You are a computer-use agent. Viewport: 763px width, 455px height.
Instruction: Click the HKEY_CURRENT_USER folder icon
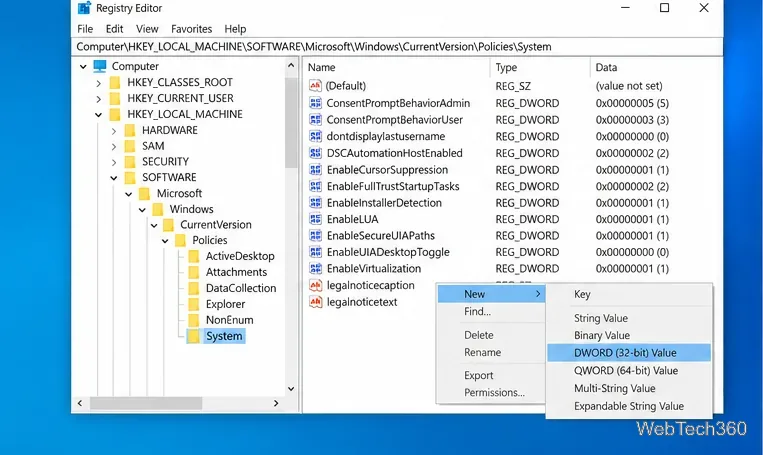pyautogui.click(x=115, y=98)
